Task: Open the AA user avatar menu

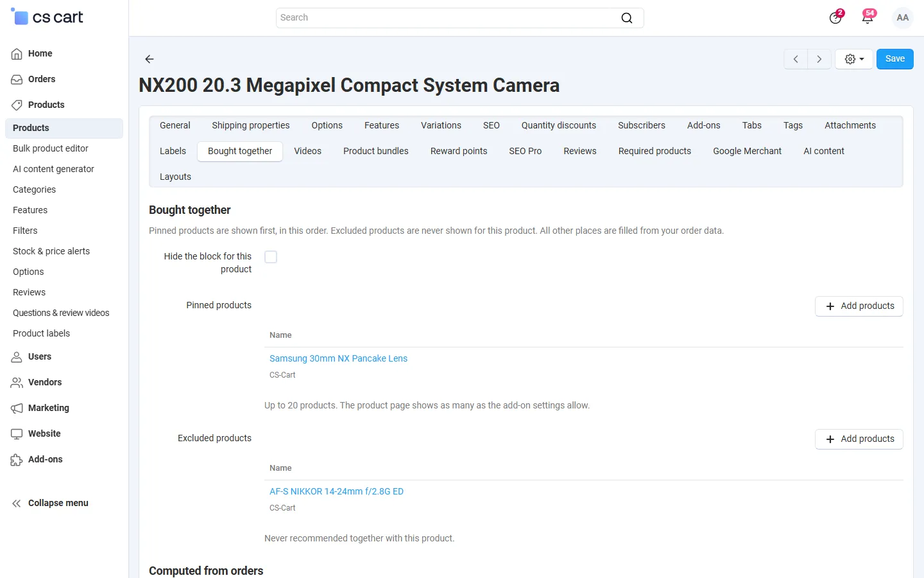Action: (903, 18)
